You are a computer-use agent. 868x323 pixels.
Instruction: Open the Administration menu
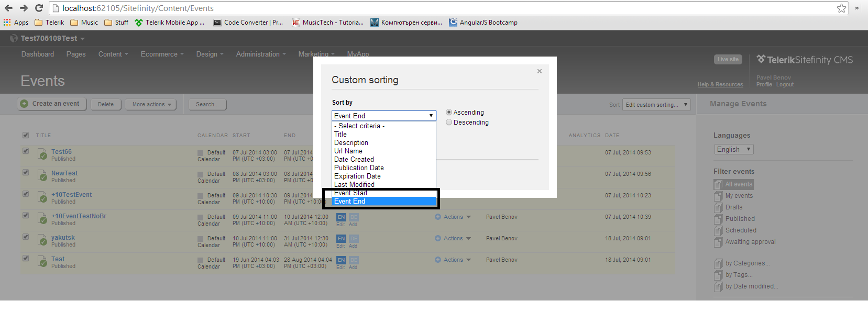(260, 54)
